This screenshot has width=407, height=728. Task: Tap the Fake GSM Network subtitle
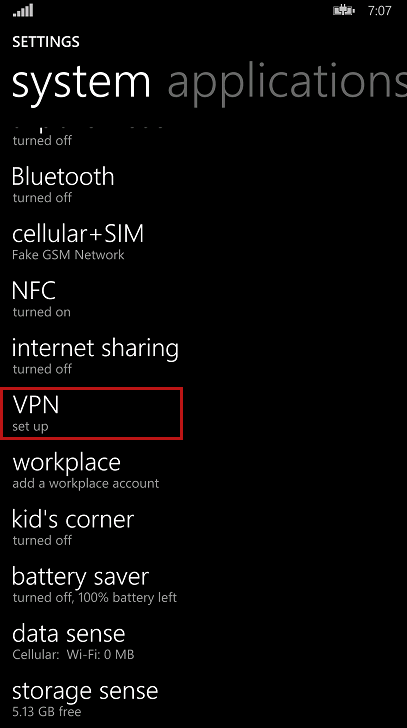click(x=68, y=255)
